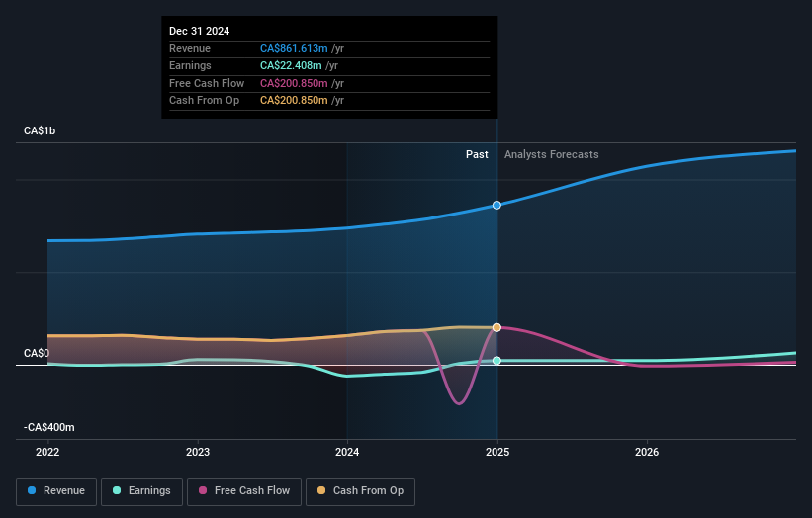Click the CA$22.408m earnings value

pyautogui.click(x=291, y=65)
